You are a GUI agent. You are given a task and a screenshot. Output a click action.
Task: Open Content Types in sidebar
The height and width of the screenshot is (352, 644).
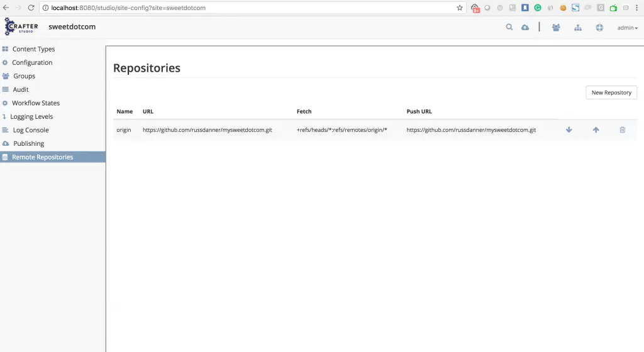33,49
